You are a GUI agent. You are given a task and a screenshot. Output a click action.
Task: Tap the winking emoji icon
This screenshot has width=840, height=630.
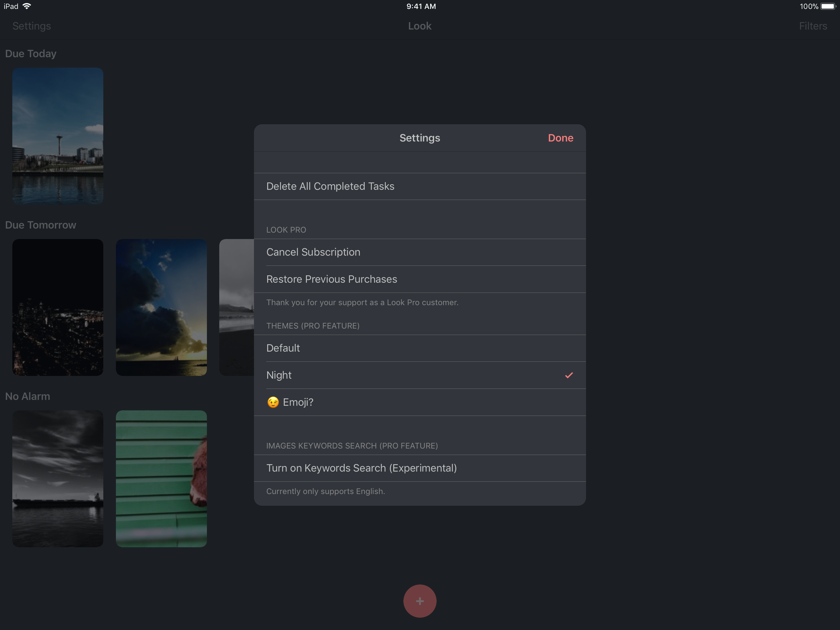coord(273,402)
